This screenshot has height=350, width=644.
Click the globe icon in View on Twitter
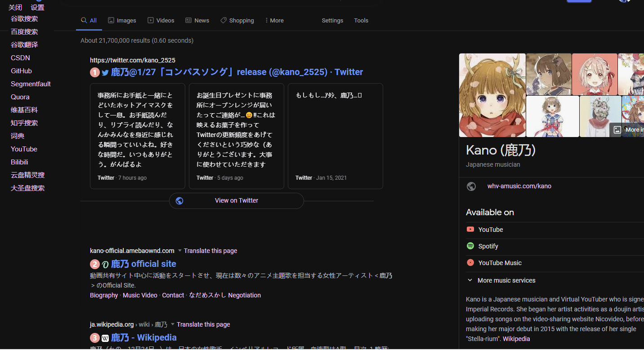tap(179, 201)
